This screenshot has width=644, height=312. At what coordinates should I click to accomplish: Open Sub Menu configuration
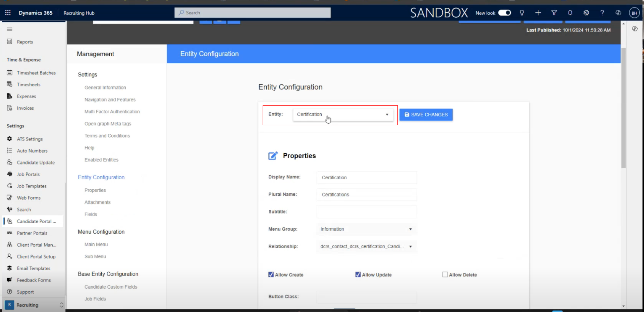pos(95,257)
